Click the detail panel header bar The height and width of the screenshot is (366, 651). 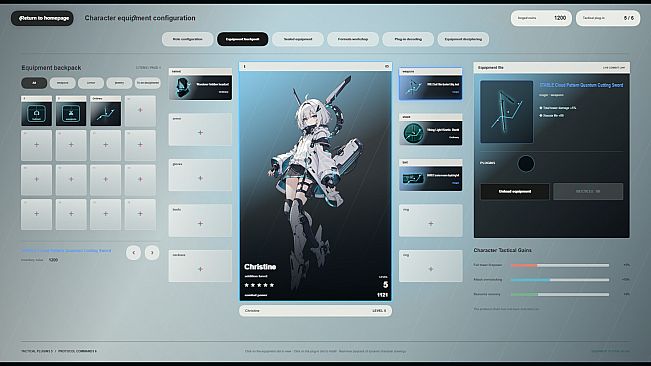tap(551, 68)
